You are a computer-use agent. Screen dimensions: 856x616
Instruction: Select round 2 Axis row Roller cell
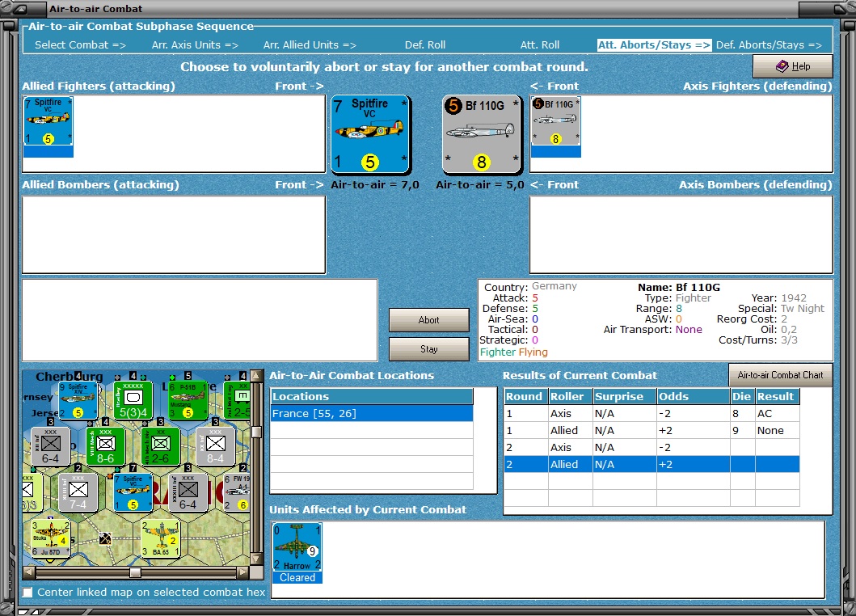coord(570,447)
